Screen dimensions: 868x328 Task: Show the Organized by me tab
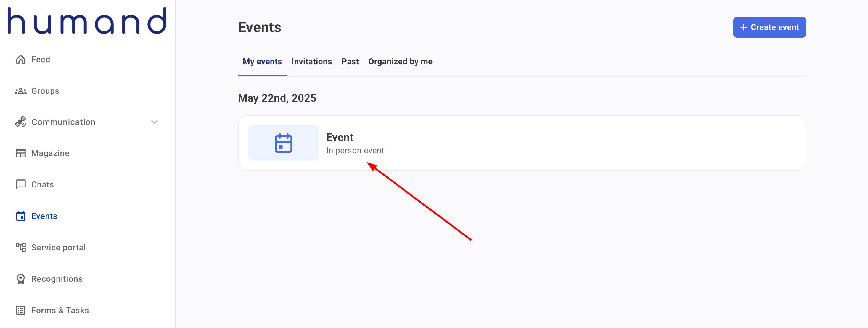pos(400,61)
